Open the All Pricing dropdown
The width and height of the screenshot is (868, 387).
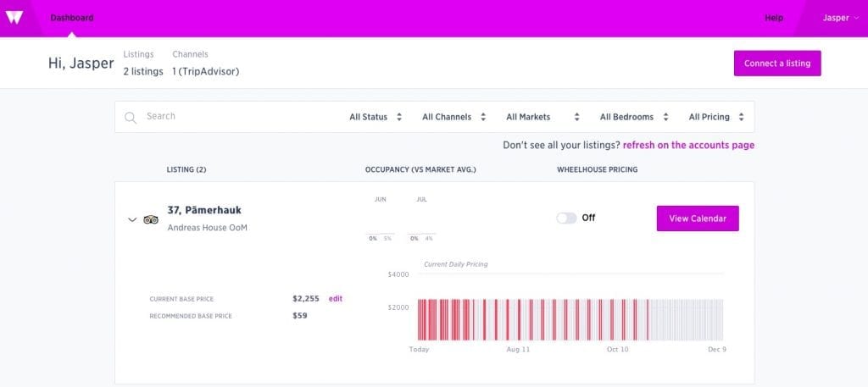716,117
